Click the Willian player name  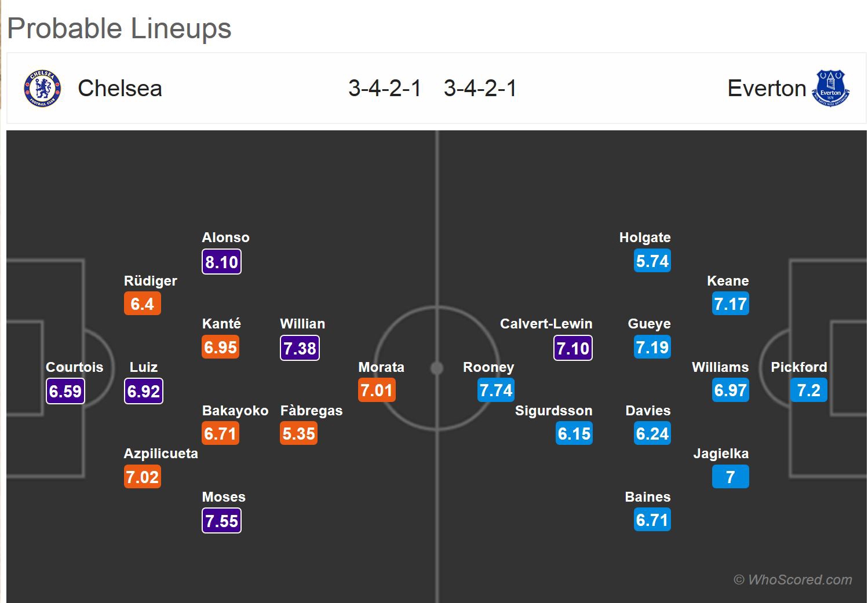pyautogui.click(x=302, y=324)
